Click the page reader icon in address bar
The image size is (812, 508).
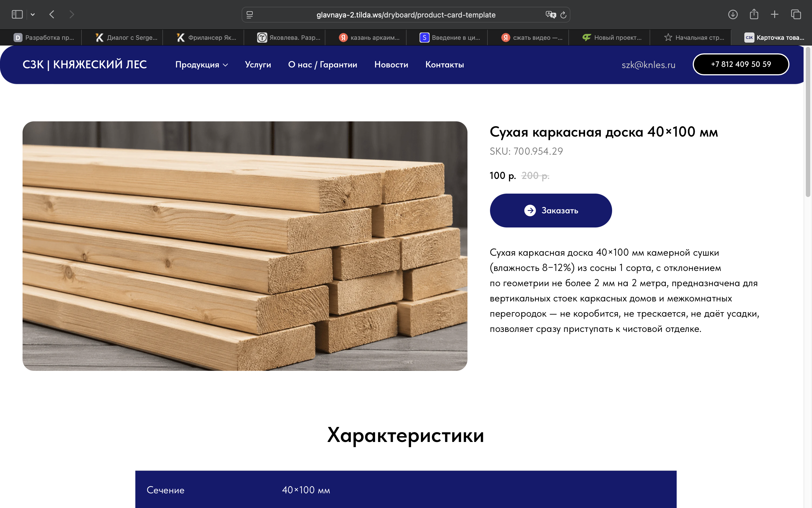[x=250, y=15]
